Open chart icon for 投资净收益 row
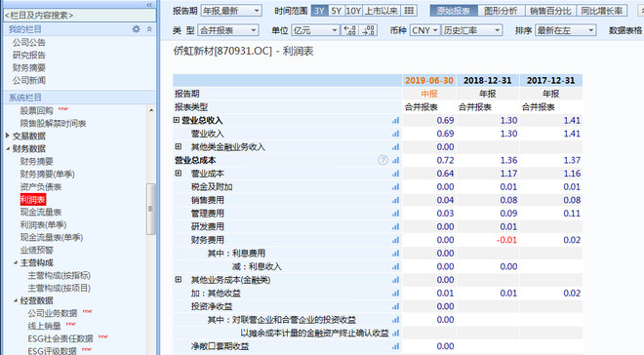Viewport: 644px width, 355px height. (395, 306)
